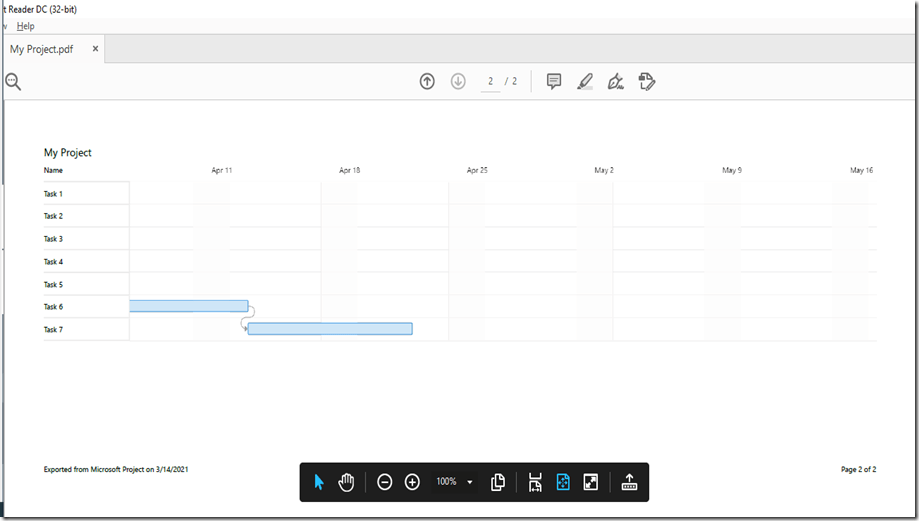Switch to the hand pan tool

pyautogui.click(x=346, y=482)
